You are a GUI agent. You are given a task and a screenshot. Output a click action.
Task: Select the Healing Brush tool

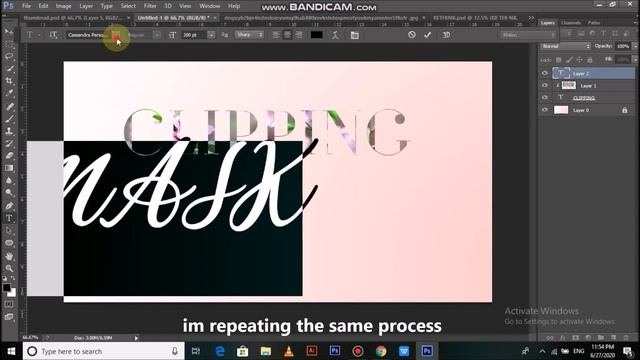coord(9,107)
